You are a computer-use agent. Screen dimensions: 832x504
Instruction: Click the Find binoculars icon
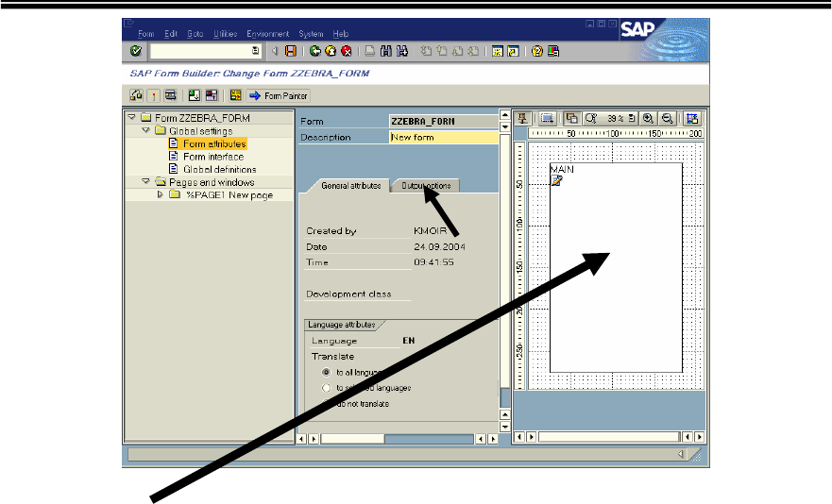point(385,51)
